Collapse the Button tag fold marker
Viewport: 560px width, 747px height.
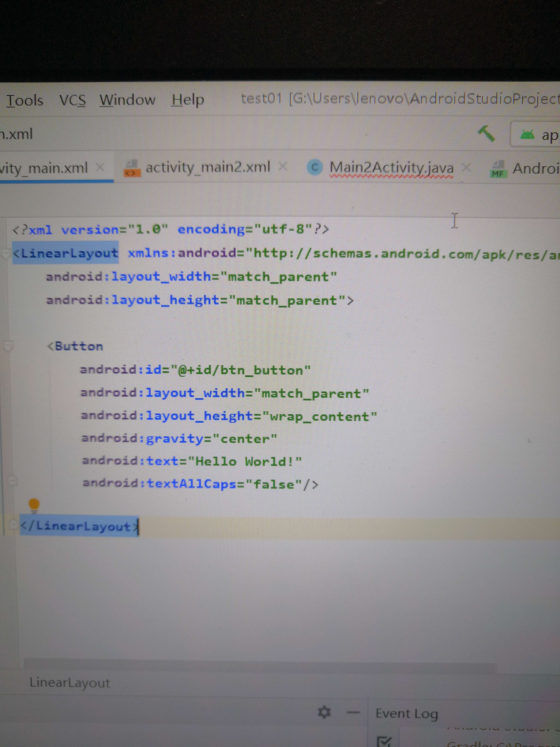[x=8, y=346]
